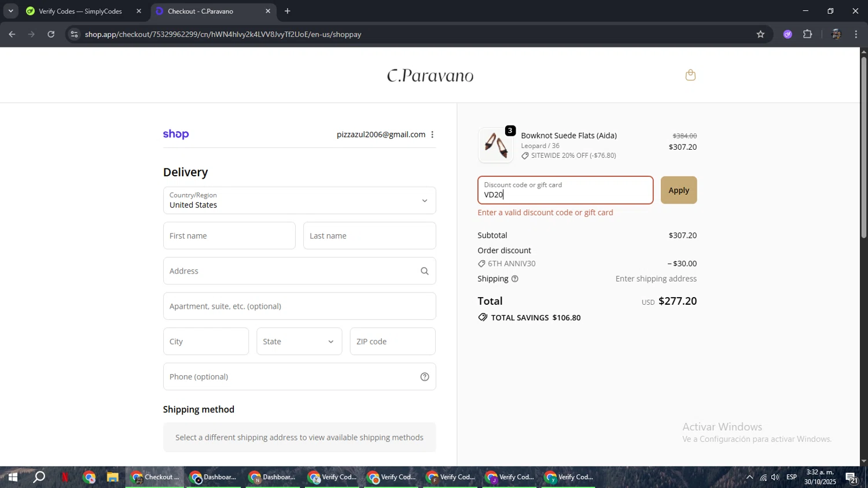868x488 pixels.
Task: Switch to the Checkout taskbar window
Action: pyautogui.click(x=155, y=477)
